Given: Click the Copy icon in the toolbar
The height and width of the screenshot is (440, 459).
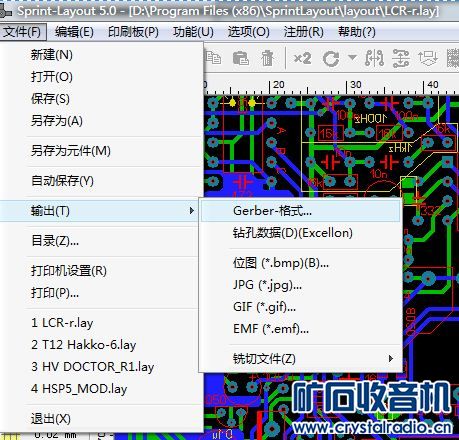Looking at the screenshot, I should [x=213, y=58].
